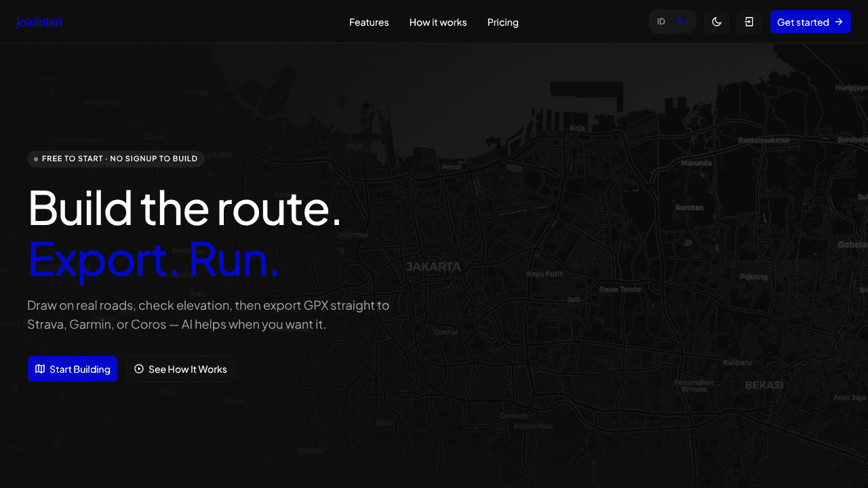Click the Get started button in the header
This screenshot has width=868, height=488.
point(810,22)
